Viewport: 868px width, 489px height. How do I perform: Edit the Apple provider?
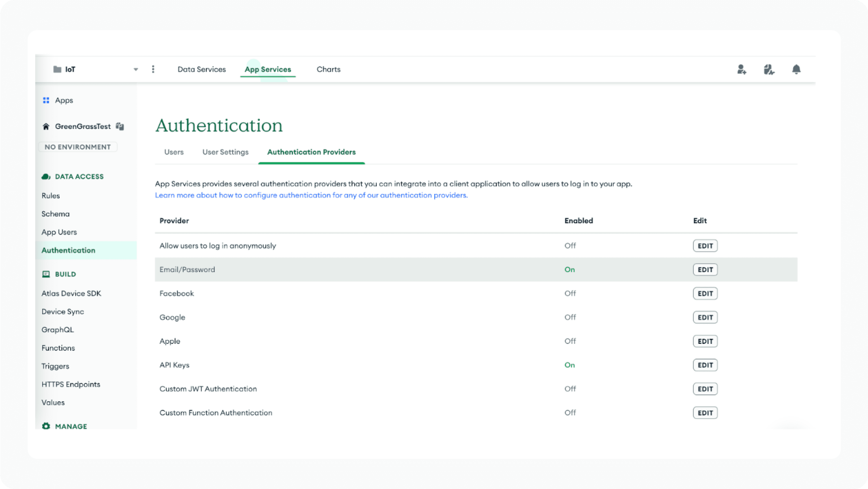point(705,342)
